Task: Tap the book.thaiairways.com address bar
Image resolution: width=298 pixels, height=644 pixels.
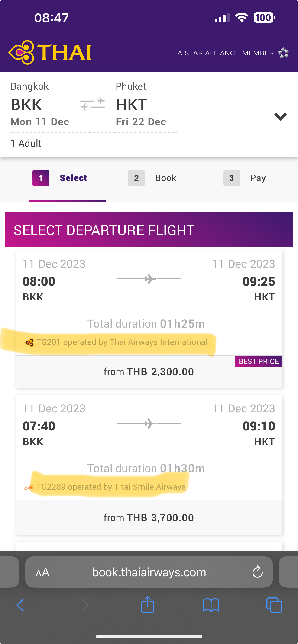Action: coord(149,572)
